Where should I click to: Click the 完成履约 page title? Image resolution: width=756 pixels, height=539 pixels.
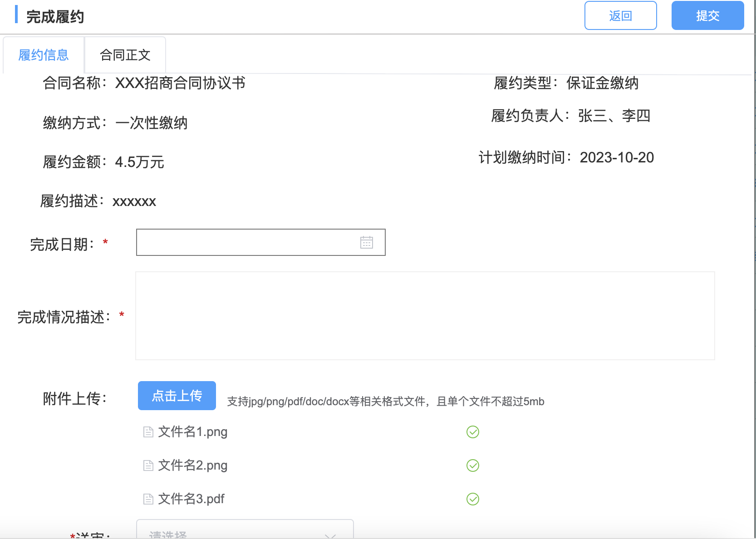point(55,17)
